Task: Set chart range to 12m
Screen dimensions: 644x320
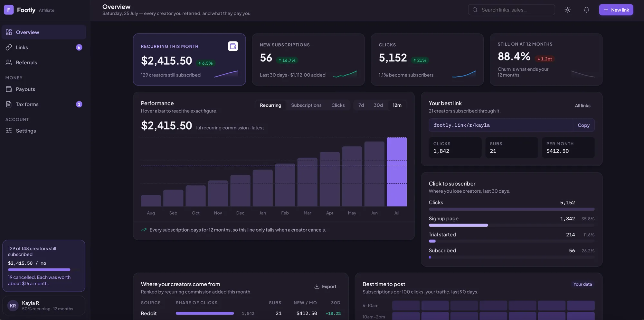Action: point(397,105)
